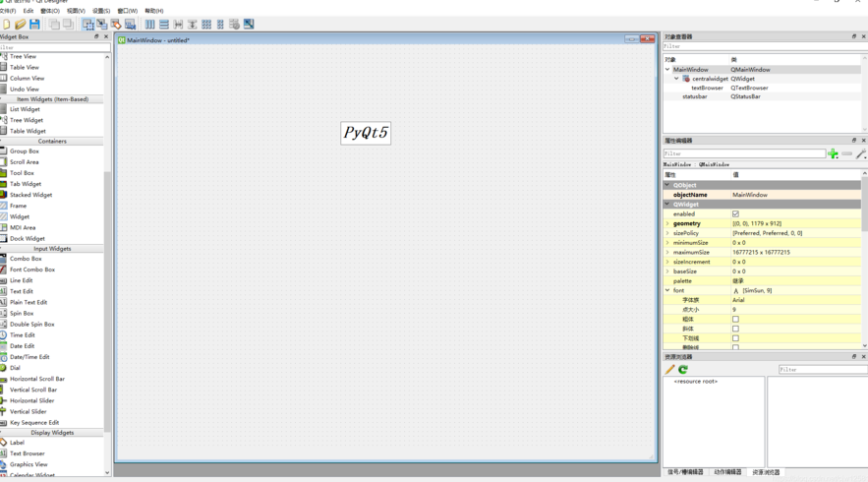Collapse the font property
The width and height of the screenshot is (868, 482).
(667, 290)
